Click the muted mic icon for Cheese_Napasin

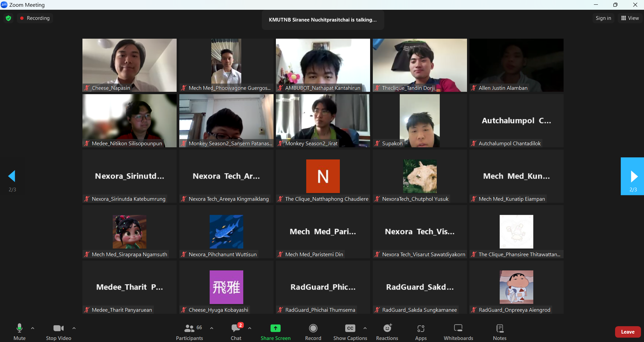(x=87, y=88)
